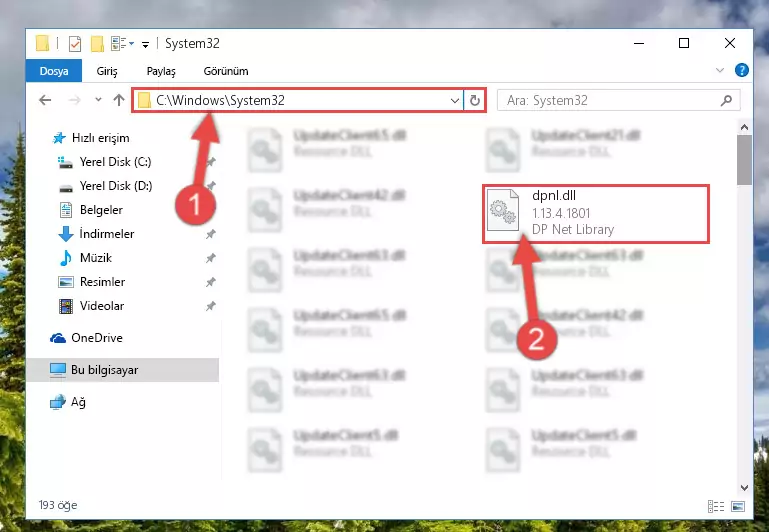The width and height of the screenshot is (769, 532).
Task: Open the Paylaş ribbon tab
Action: 161,71
